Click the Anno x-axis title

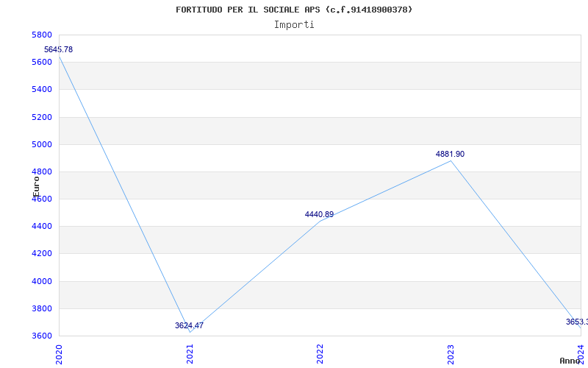pos(571,361)
